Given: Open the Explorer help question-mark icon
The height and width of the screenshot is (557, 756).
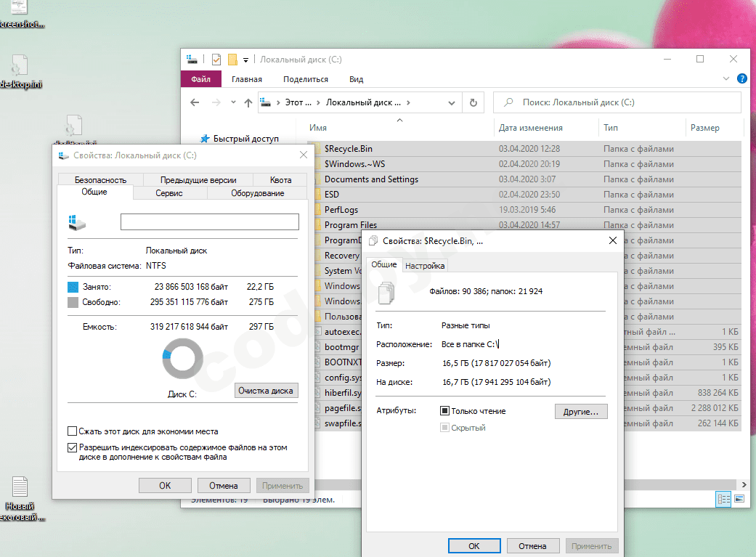Looking at the screenshot, I should click(x=742, y=78).
